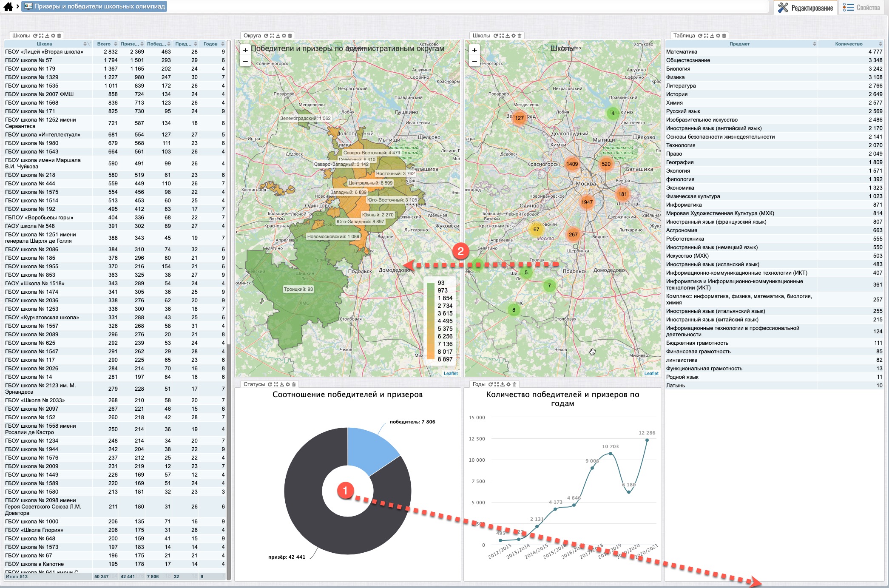Zoom out on the Школы map

474,61
